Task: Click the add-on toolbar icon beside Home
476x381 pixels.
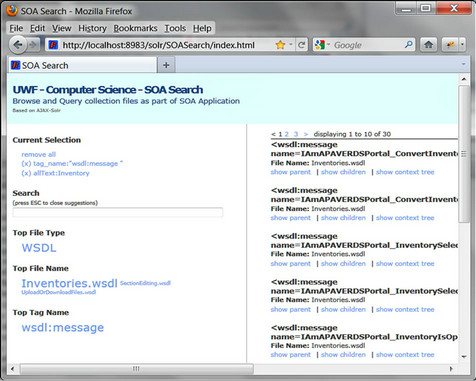Action: coord(450,45)
